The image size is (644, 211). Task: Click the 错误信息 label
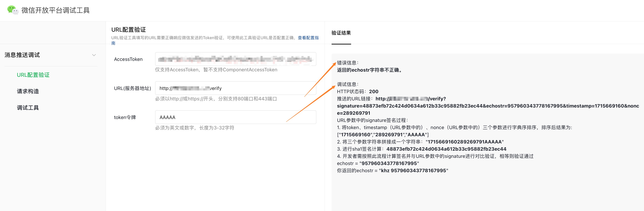click(x=348, y=63)
